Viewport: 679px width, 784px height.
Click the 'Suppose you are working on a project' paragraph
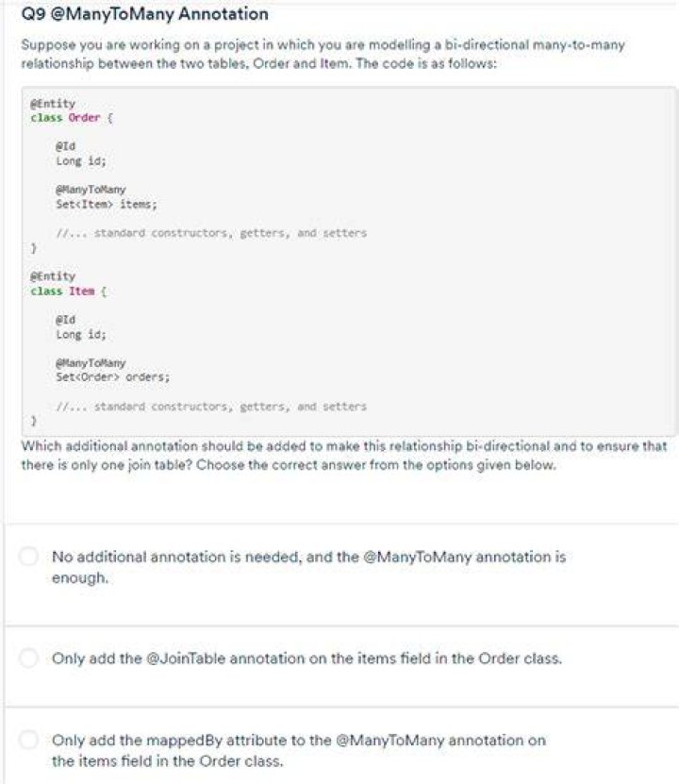tap(323, 54)
